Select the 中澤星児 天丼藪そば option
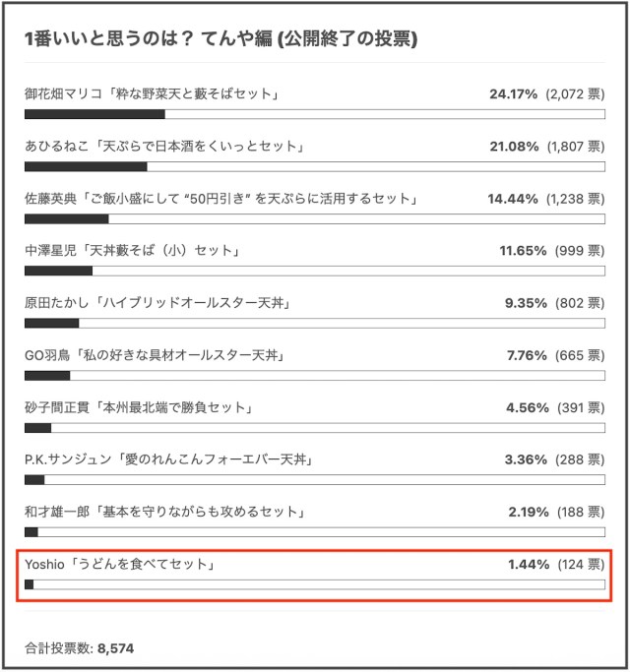 pos(133,251)
